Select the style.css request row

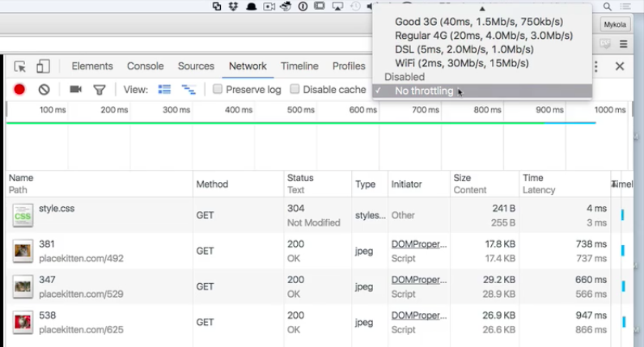click(x=97, y=215)
